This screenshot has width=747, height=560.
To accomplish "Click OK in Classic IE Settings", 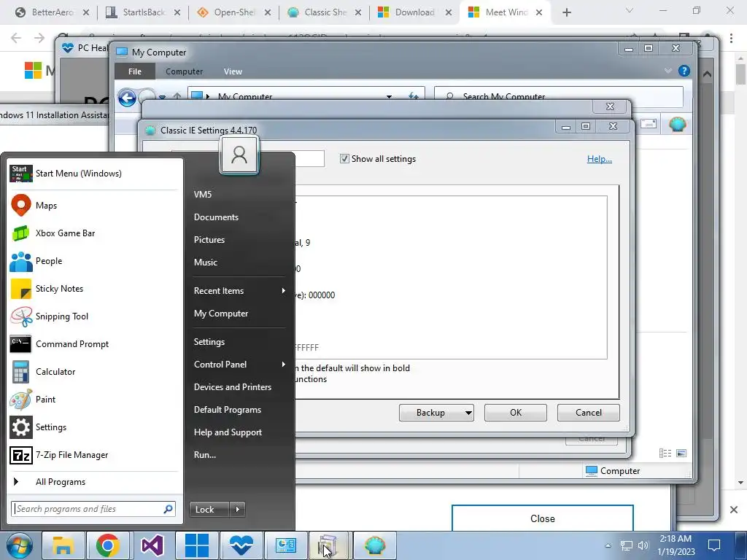I will point(516,413).
